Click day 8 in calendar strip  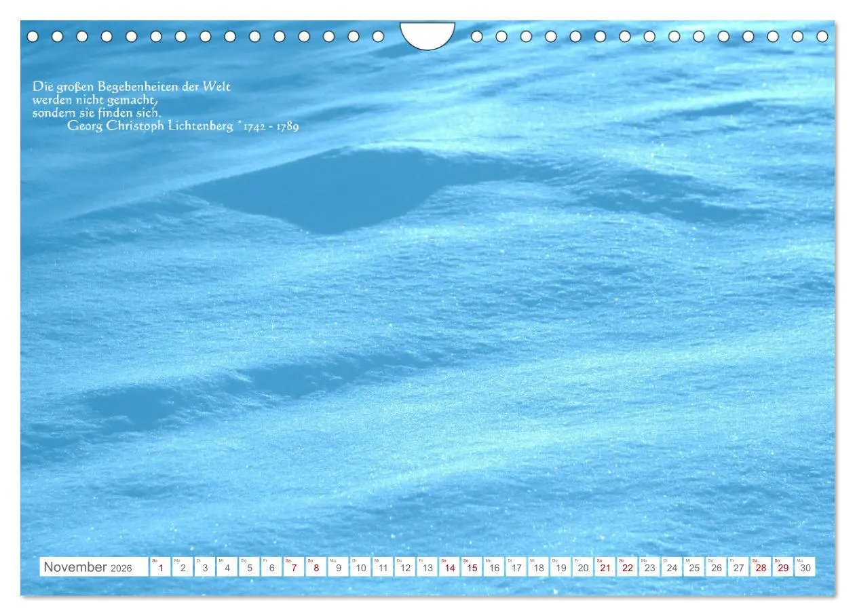click(316, 567)
